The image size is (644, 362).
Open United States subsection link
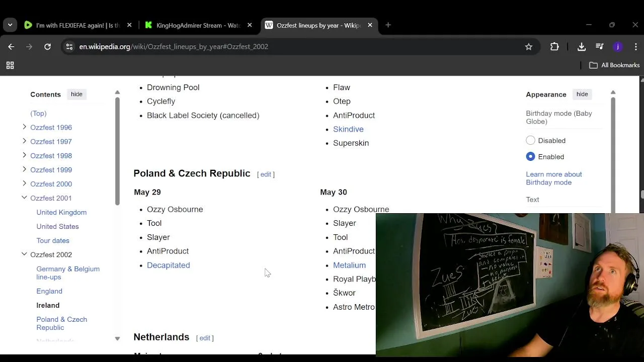pyautogui.click(x=57, y=226)
